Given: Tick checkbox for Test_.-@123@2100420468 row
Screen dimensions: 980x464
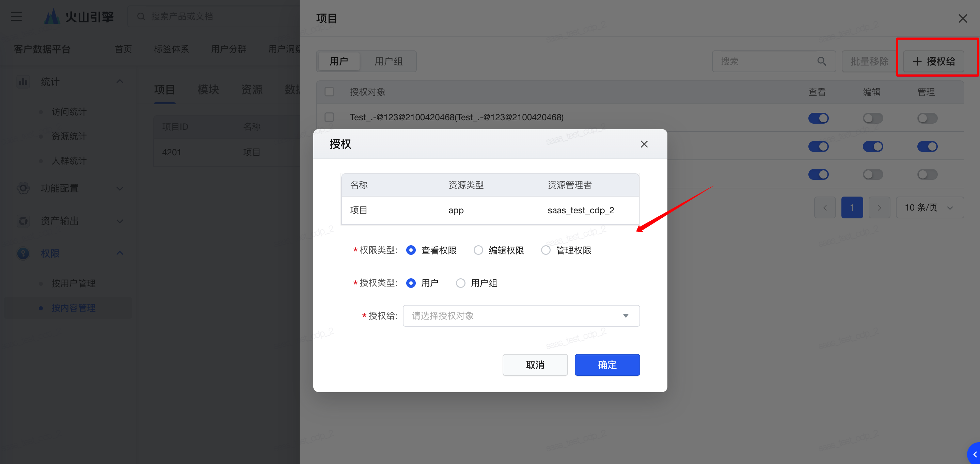Looking at the screenshot, I should pyautogui.click(x=329, y=117).
